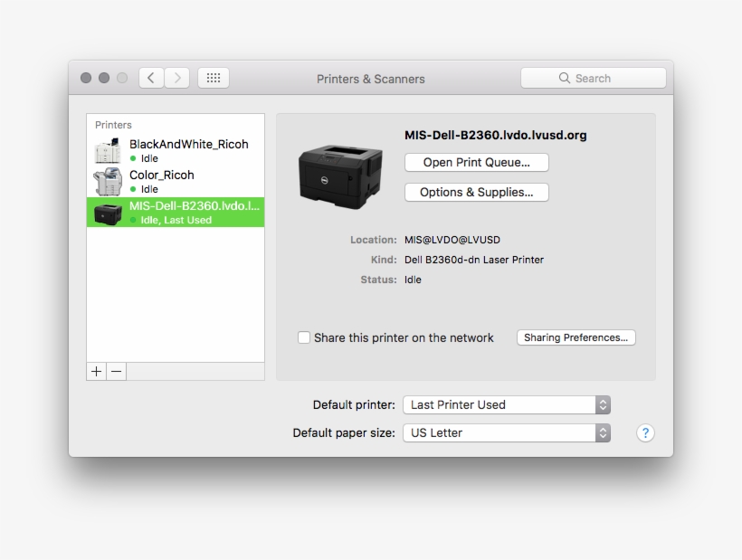Expand the Default paper size dropdown
The image size is (742, 560).
click(507, 432)
